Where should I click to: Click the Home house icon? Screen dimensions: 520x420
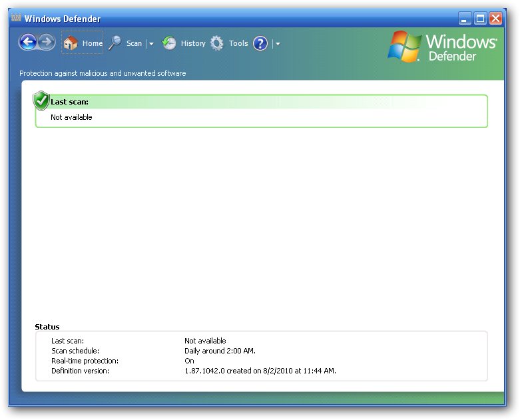pyautogui.click(x=71, y=43)
